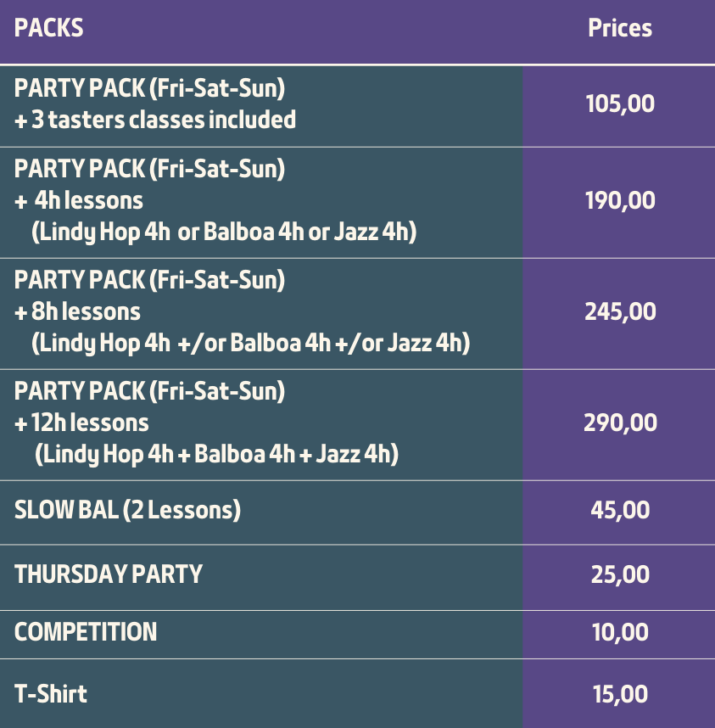Click the PACKS column header
The height and width of the screenshot is (728, 715).
click(48, 28)
